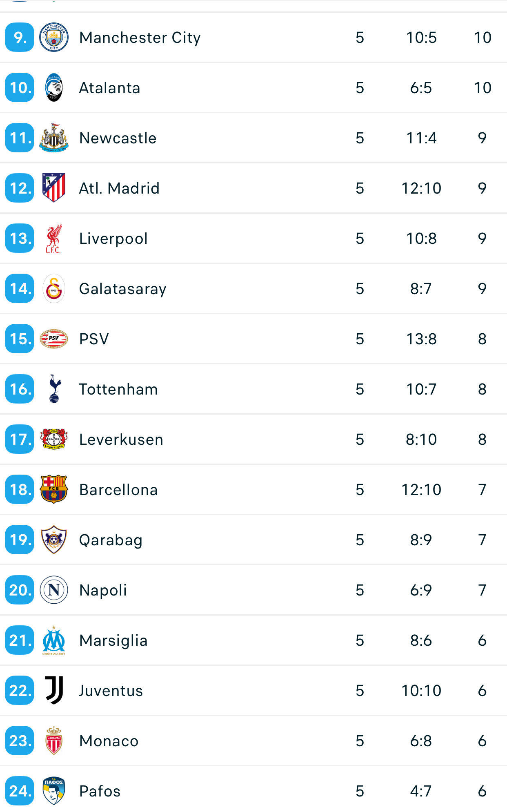The image size is (507, 812).
Task: Tap the Liverpool L.F.C. logo
Action: tap(54, 239)
